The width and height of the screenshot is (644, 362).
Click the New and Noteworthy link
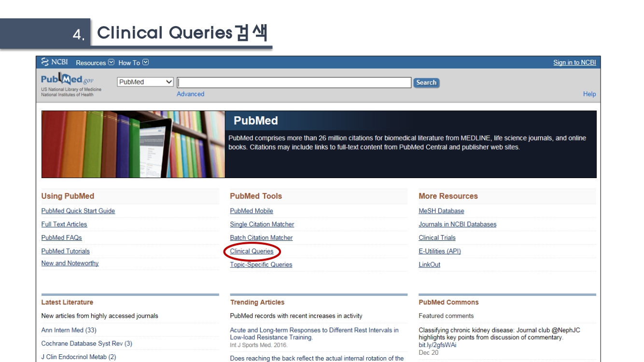click(x=70, y=264)
